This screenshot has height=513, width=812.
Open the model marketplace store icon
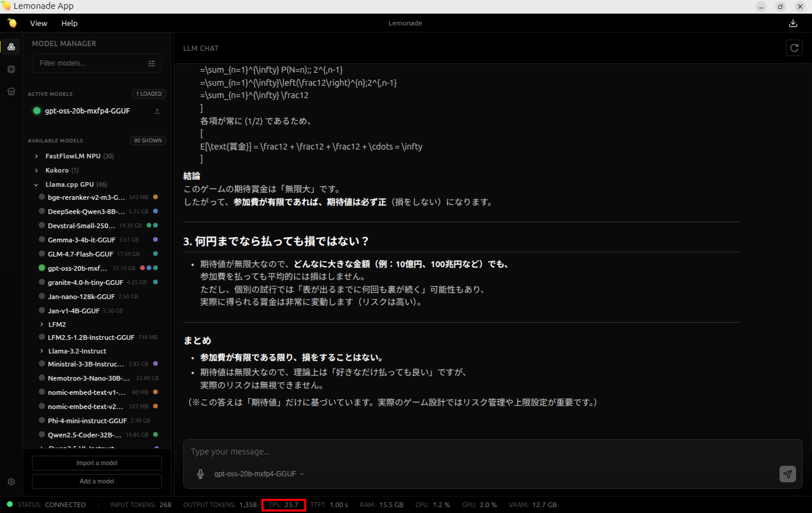pos(11,91)
